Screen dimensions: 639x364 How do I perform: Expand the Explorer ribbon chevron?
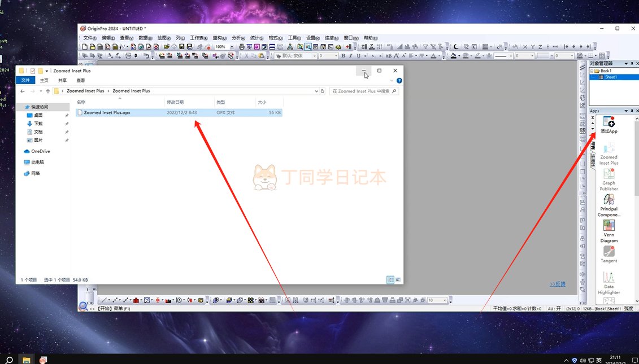click(x=392, y=81)
